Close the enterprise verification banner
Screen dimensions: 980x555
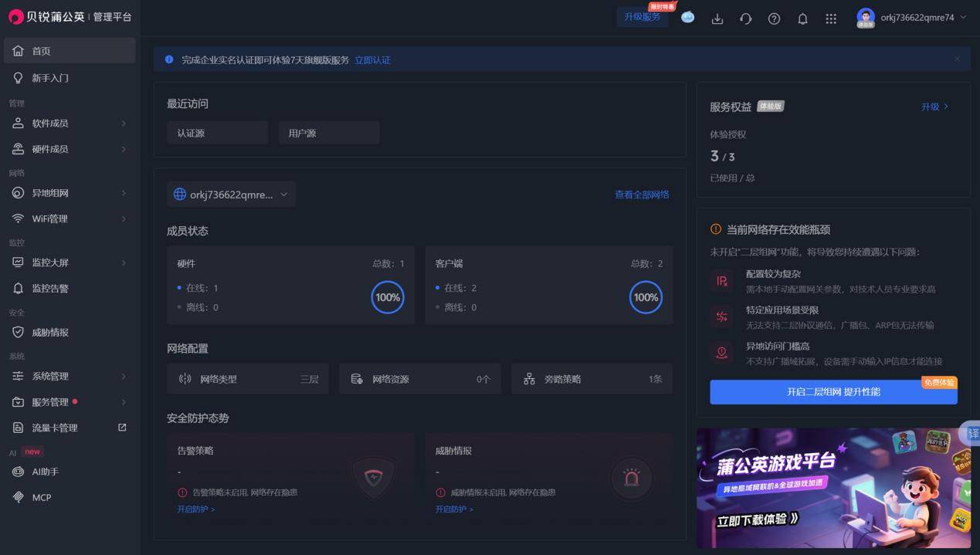point(957,59)
